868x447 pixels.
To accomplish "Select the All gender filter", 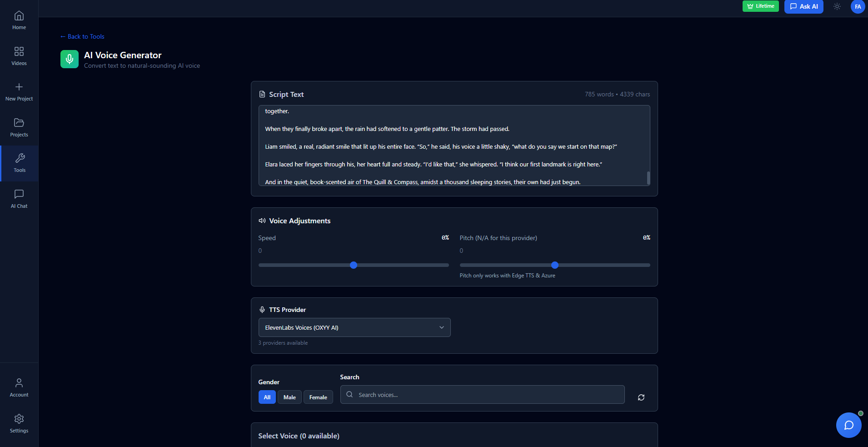I will coord(267,397).
